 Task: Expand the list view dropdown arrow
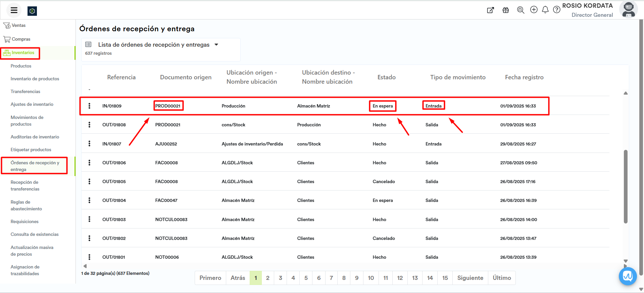coord(216,45)
